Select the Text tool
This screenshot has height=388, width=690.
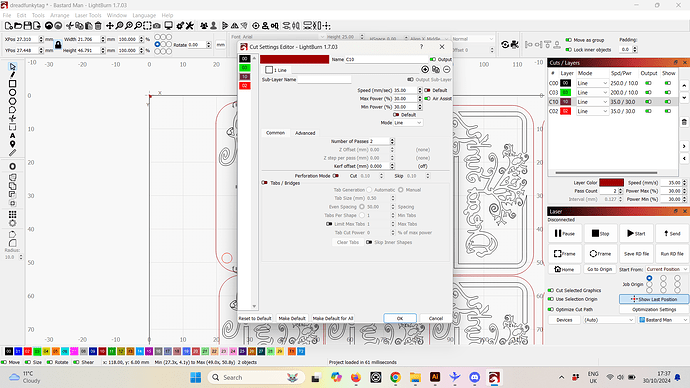click(12, 135)
